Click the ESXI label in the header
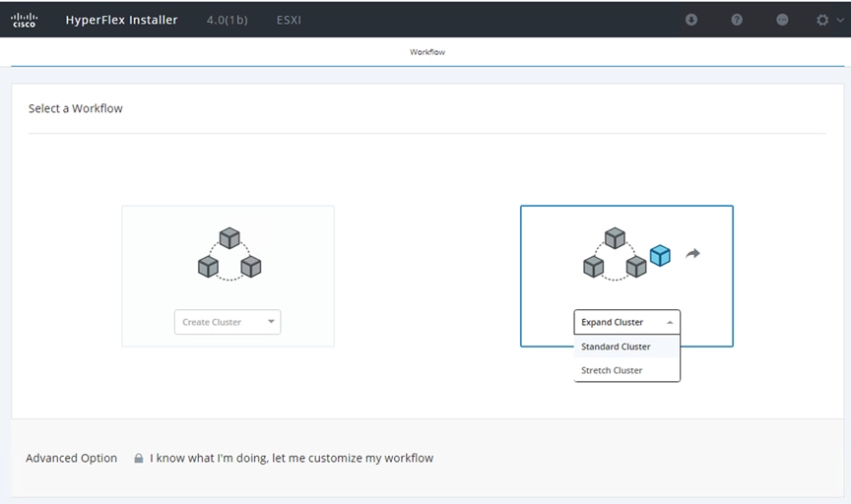Image resolution: width=851 pixels, height=504 pixels. click(289, 20)
